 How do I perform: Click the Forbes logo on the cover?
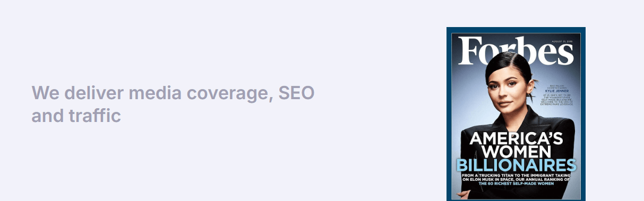click(516, 52)
